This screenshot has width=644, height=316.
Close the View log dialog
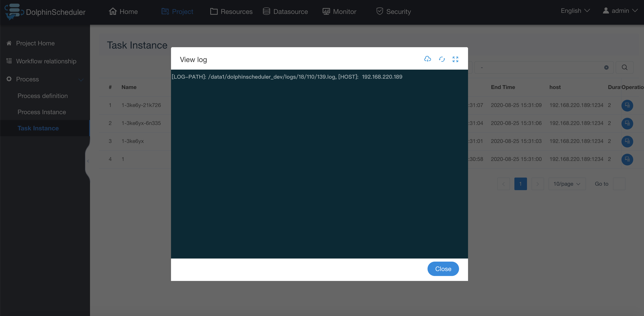[x=443, y=269]
